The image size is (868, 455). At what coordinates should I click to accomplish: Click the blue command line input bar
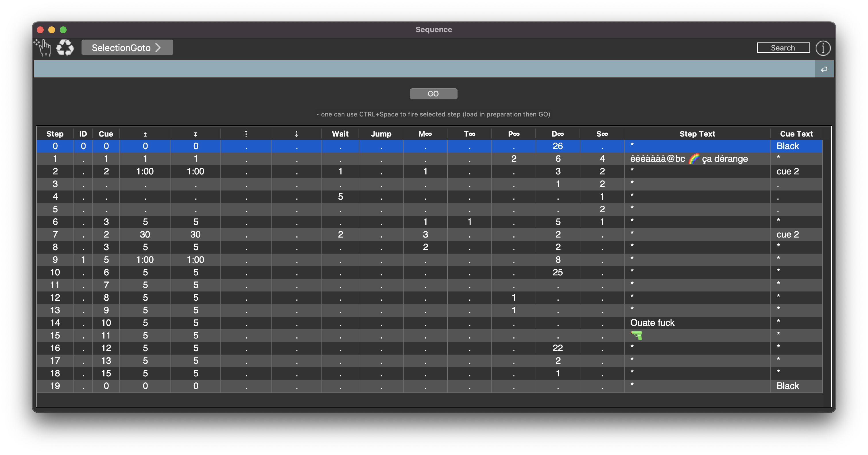(x=424, y=69)
